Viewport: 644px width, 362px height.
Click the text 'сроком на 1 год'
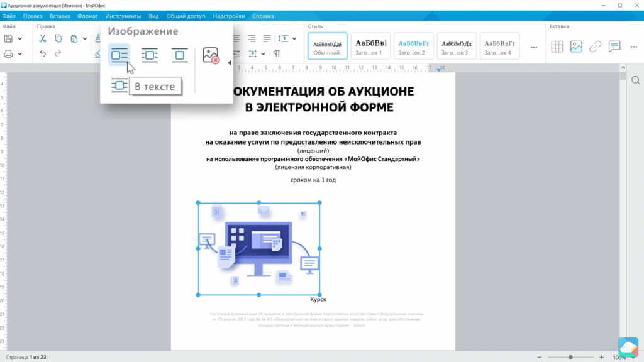(313, 180)
